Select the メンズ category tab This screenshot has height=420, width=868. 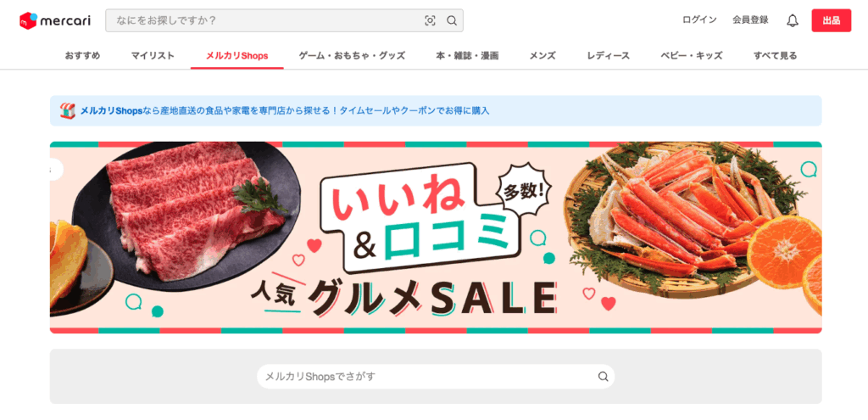(x=542, y=55)
